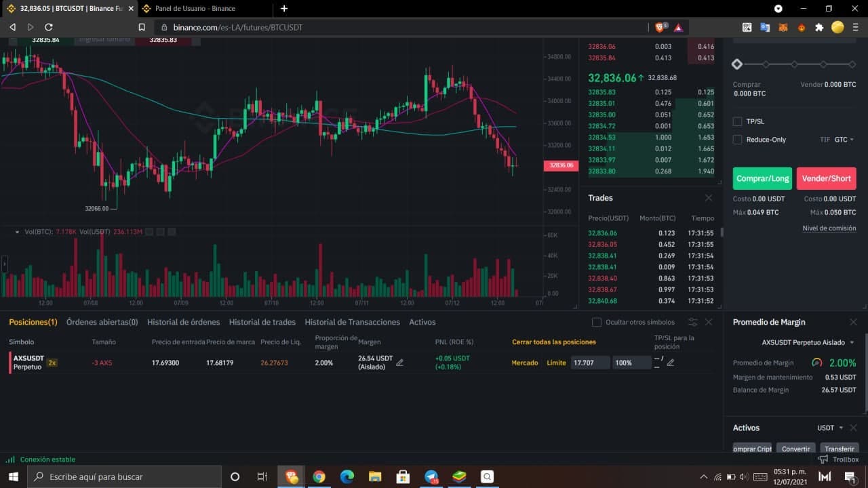This screenshot has width=868, height=488.
Task: Close the Promedio de Margin panel
Action: [853, 322]
